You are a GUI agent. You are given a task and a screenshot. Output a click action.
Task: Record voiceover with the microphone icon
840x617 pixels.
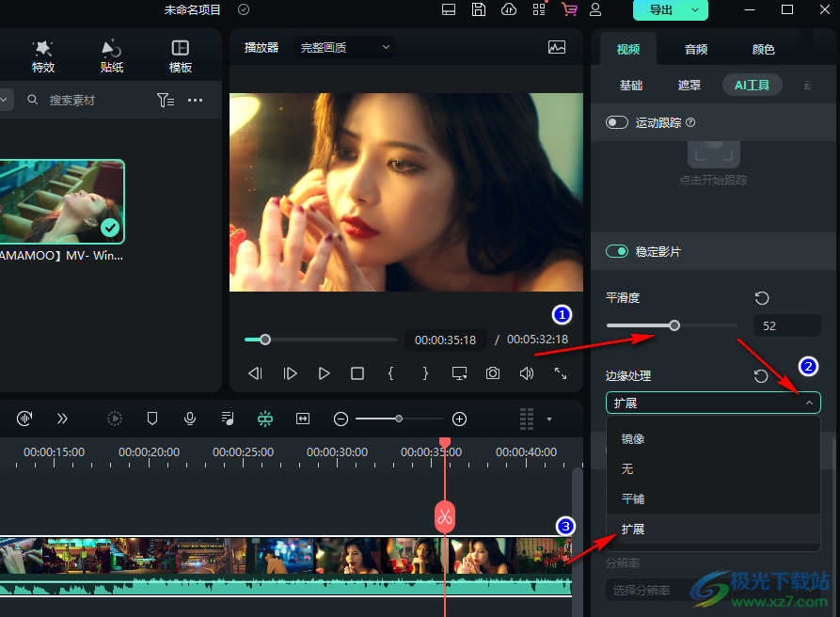190,419
